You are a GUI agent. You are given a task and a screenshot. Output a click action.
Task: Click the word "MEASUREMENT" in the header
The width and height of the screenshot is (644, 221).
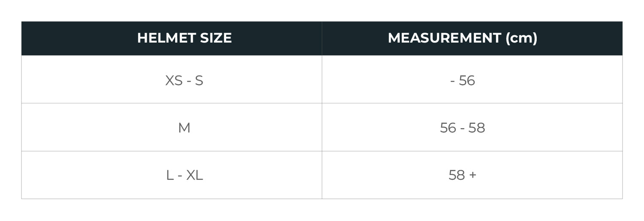tap(444, 38)
